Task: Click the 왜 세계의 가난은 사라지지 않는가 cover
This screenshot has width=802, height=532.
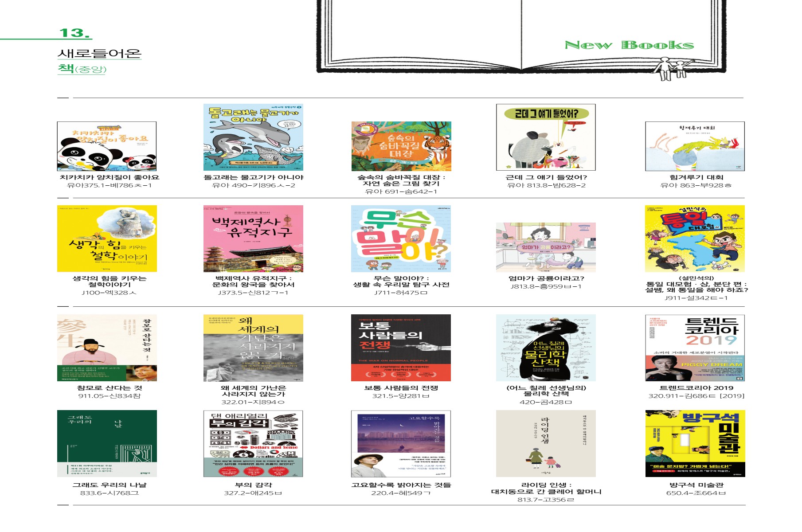Action: pos(253,348)
